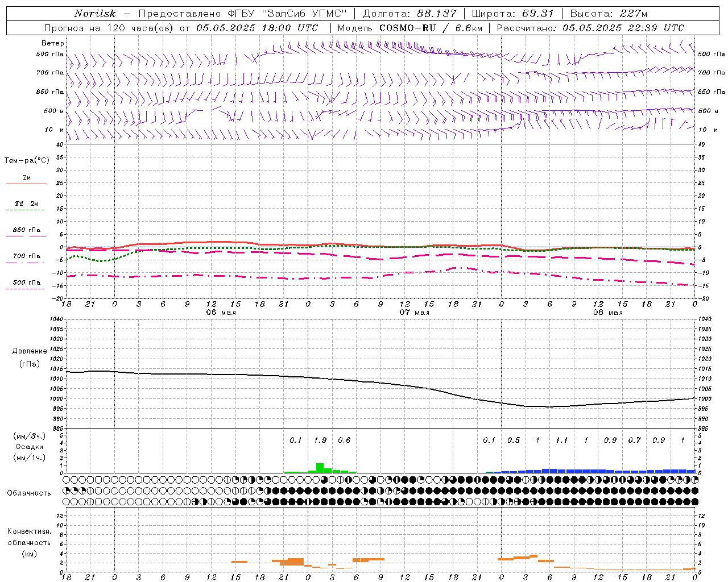Click the 08 мая date label

[x=607, y=313]
